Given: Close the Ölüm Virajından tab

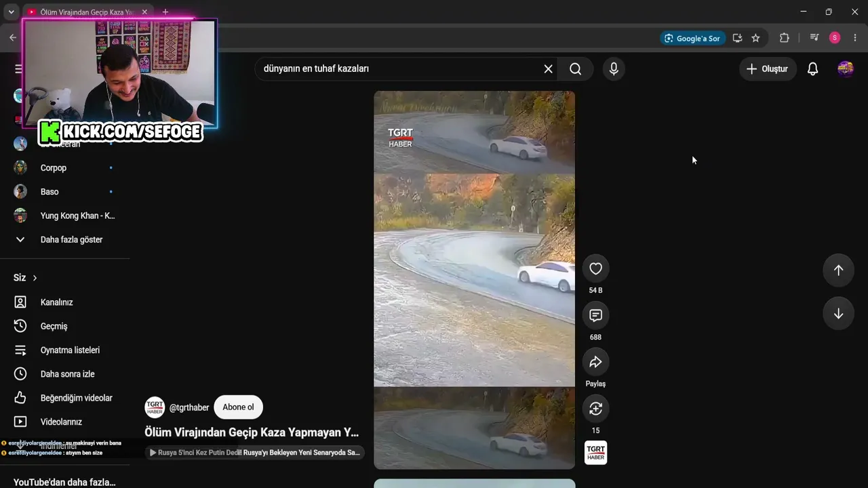Looking at the screenshot, I should (x=144, y=12).
